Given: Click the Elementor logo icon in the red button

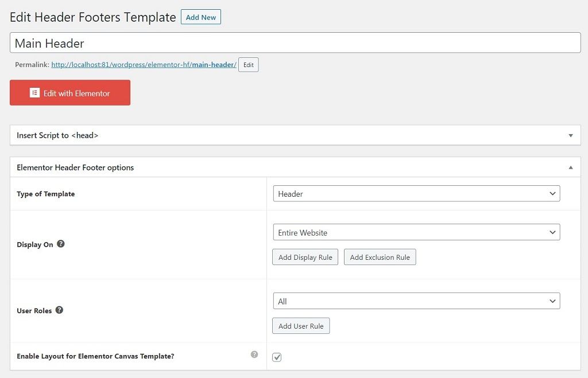Looking at the screenshot, I should 34,93.
